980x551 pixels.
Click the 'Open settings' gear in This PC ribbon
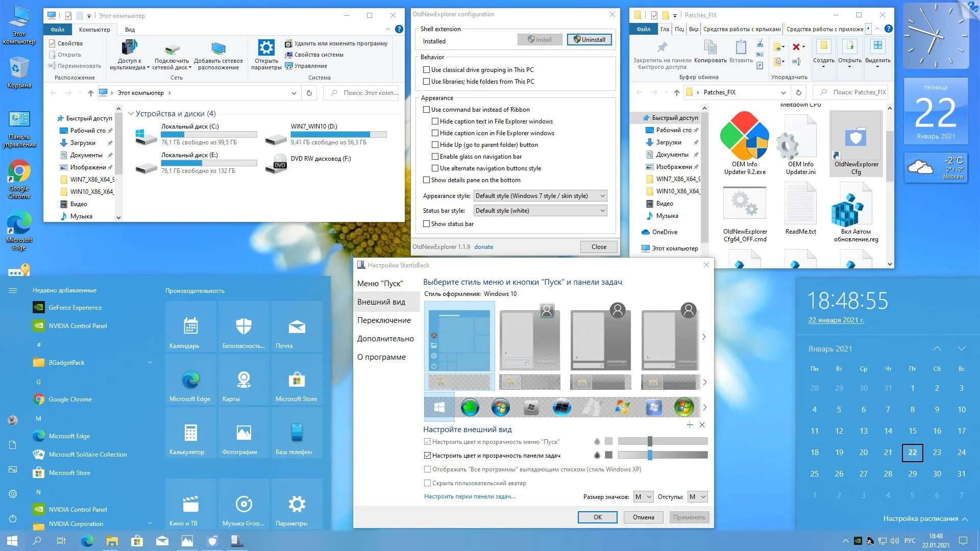(x=266, y=54)
